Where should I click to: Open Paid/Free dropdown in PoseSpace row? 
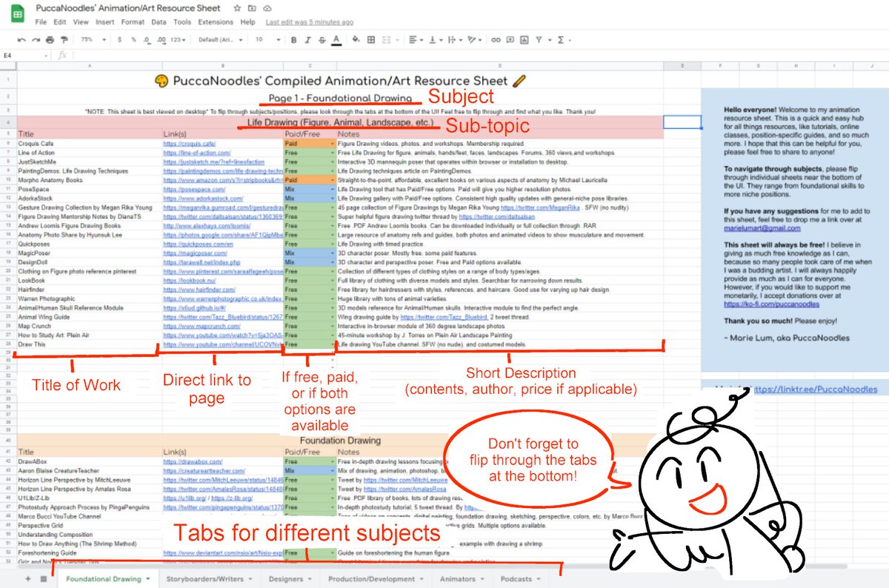tap(333, 189)
